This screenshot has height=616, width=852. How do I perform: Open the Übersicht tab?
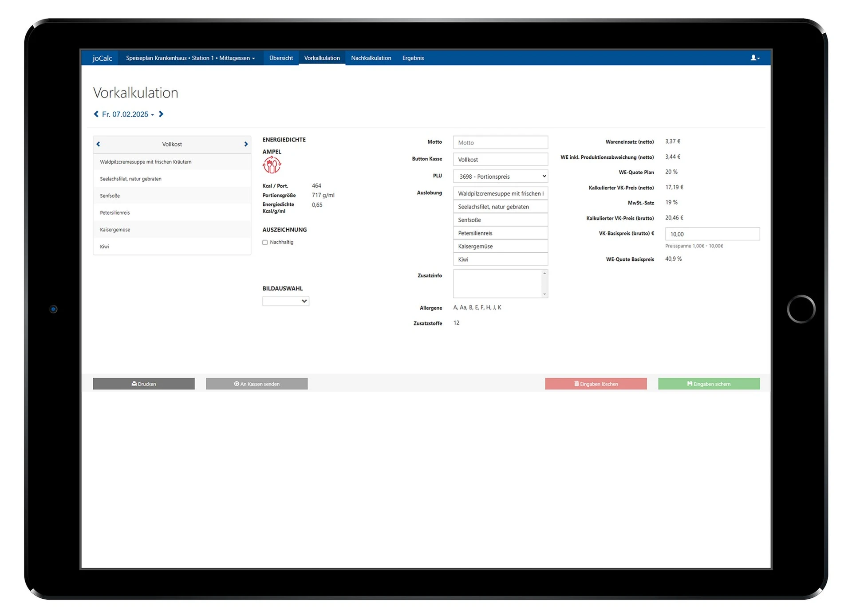click(x=281, y=58)
